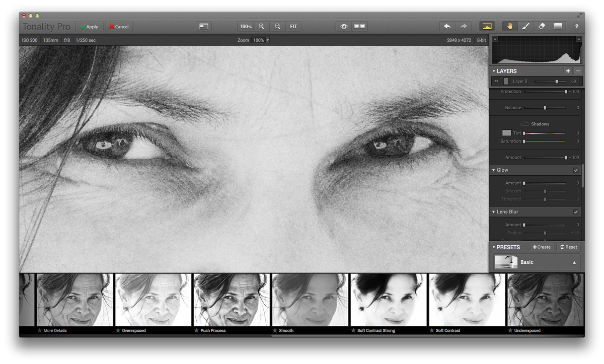Adjust the Balance slider

pyautogui.click(x=545, y=108)
